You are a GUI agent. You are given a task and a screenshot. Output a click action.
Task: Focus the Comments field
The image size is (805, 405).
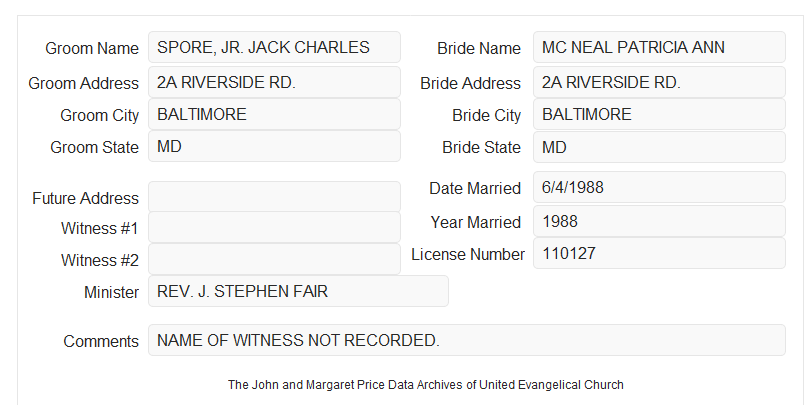coord(467,340)
